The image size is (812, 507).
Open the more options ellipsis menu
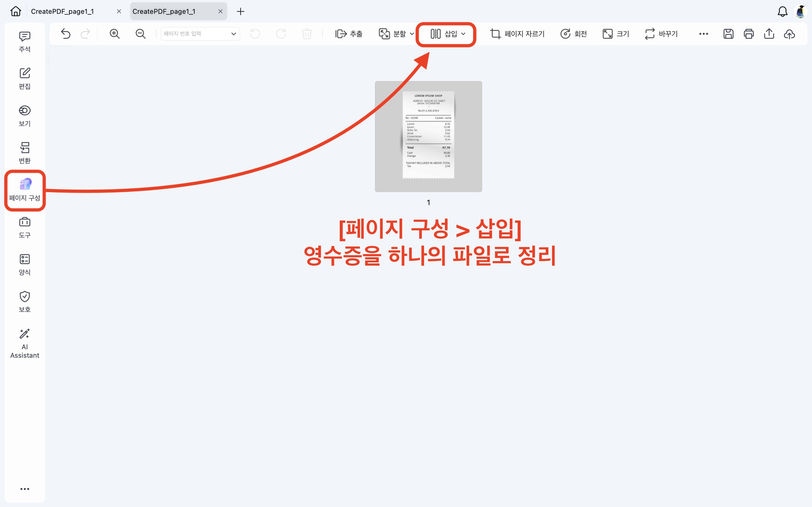(703, 34)
